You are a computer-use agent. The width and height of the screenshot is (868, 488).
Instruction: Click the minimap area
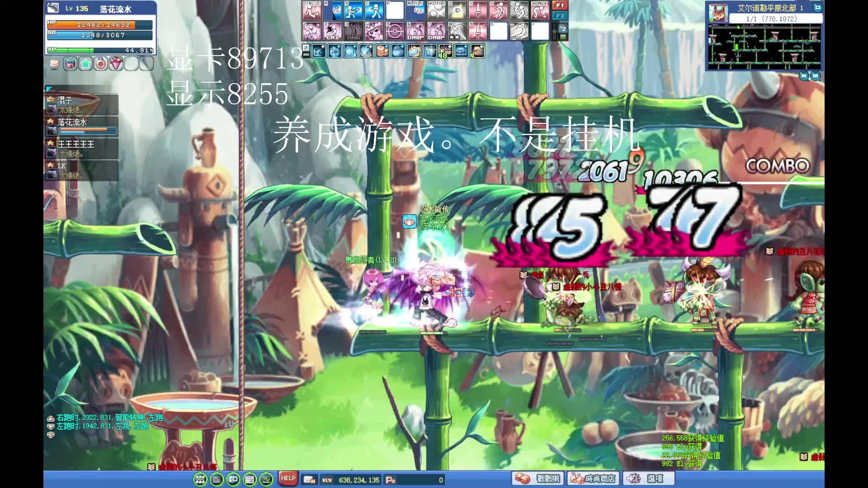pyautogui.click(x=764, y=47)
